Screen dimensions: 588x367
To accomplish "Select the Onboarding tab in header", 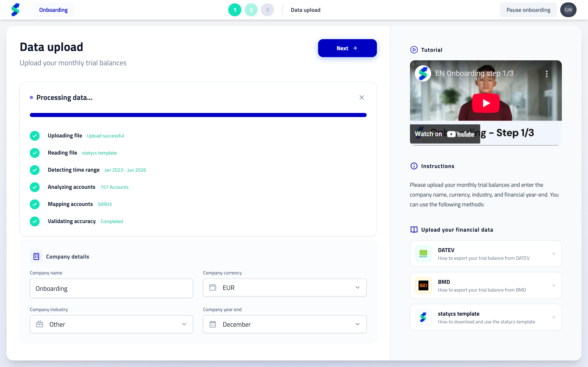I will coord(53,10).
